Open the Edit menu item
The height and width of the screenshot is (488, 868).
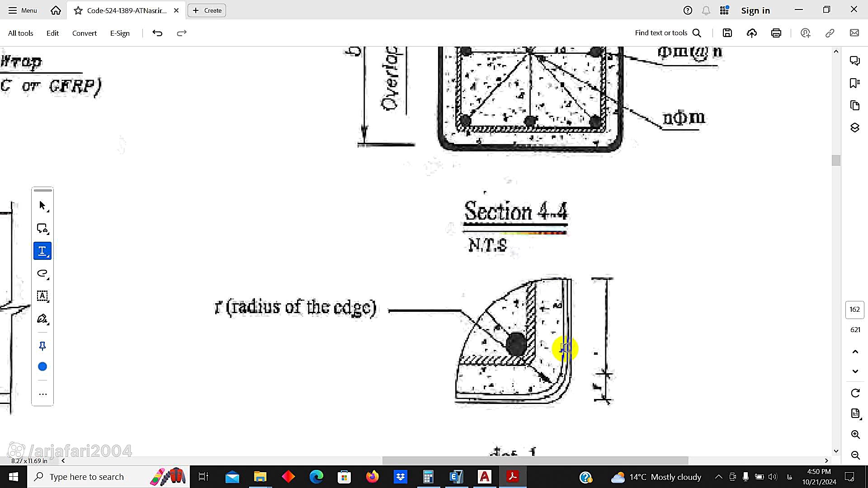click(52, 33)
